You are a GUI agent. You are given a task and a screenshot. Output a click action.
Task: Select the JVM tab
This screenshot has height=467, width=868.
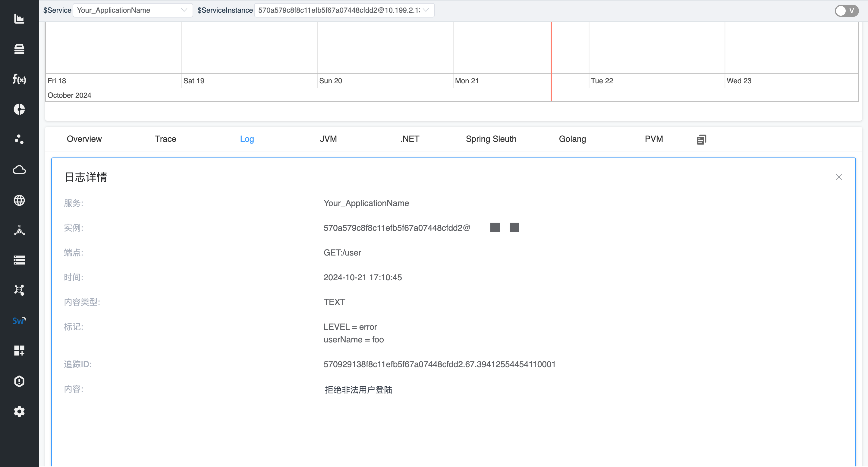[x=328, y=138]
